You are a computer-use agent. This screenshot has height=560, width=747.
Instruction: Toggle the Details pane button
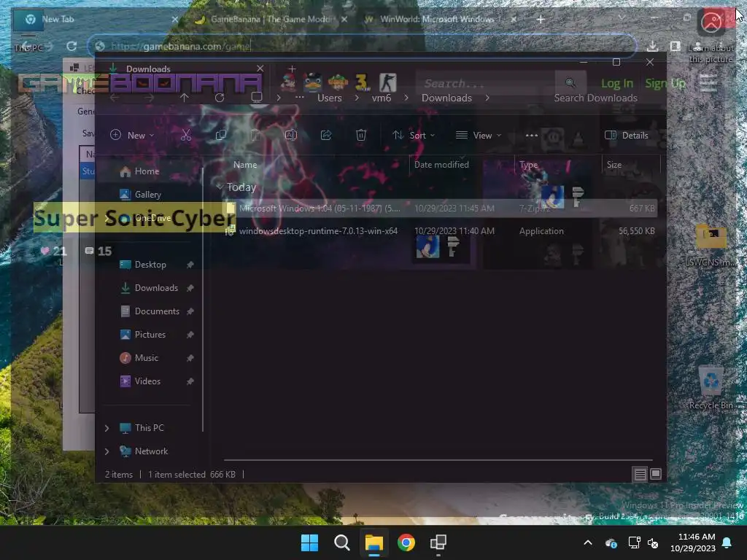click(627, 135)
